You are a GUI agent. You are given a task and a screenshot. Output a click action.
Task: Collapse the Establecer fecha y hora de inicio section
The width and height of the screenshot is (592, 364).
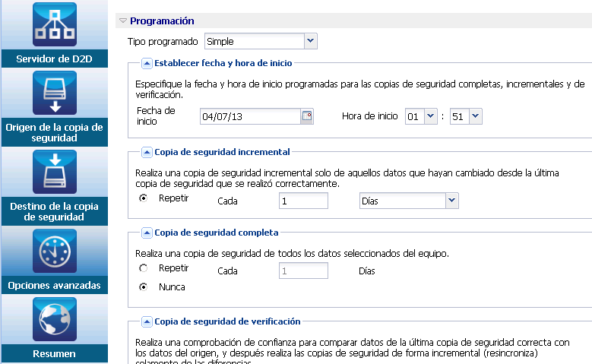[x=147, y=64]
